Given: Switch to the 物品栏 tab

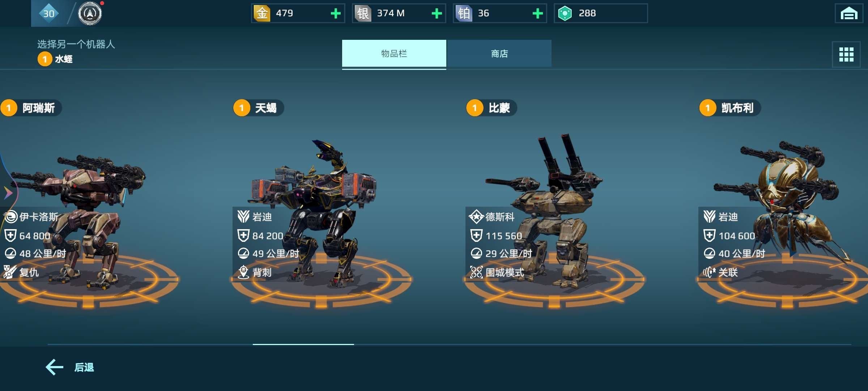Looking at the screenshot, I should (394, 54).
